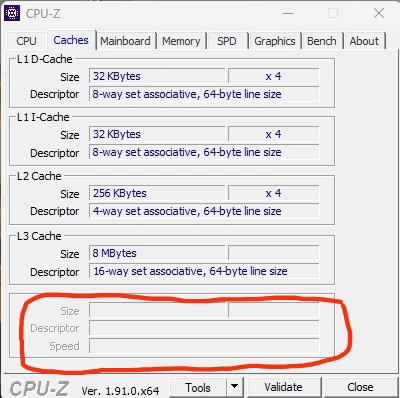Click L1 D-Cache descriptor 8-way field
The height and width of the screenshot is (398, 400).
coord(204,94)
